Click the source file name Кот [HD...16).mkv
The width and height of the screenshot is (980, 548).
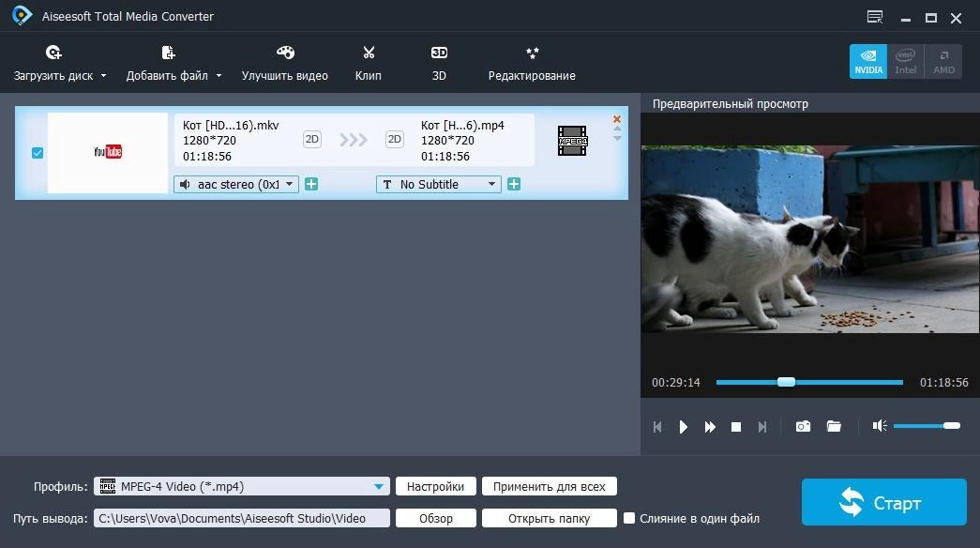231,125
